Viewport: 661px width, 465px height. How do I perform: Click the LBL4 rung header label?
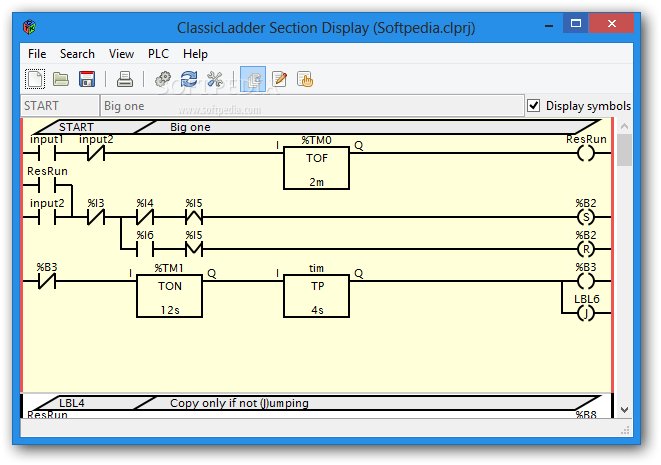click(x=72, y=403)
